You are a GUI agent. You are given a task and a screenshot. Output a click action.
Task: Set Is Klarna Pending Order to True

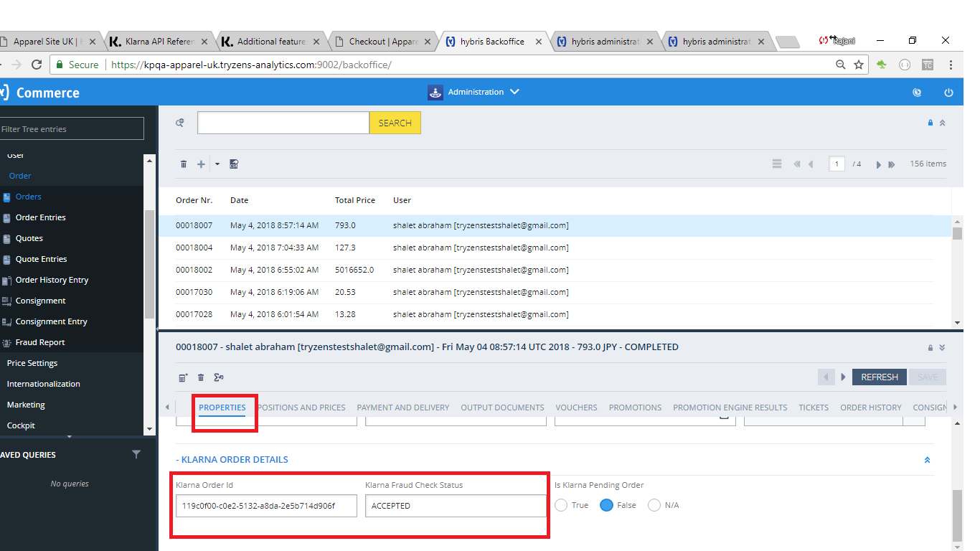point(562,505)
